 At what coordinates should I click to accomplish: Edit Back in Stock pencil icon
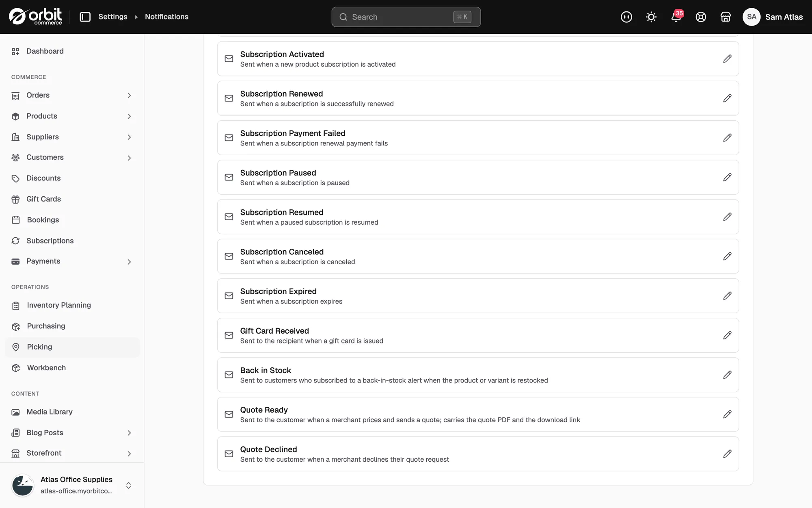[727, 375]
